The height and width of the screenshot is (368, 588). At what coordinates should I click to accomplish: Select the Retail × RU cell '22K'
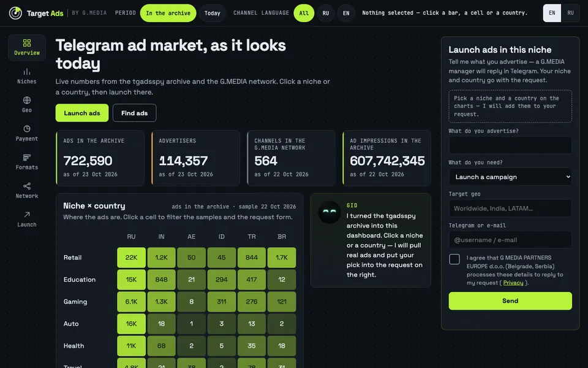click(131, 258)
